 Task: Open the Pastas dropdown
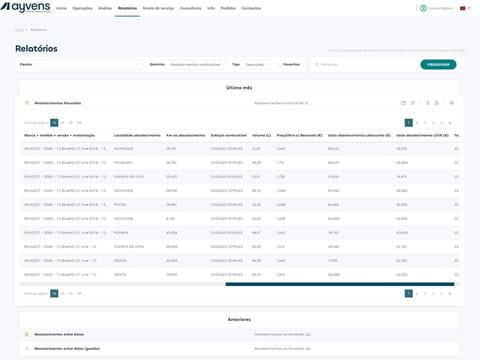pos(88,64)
